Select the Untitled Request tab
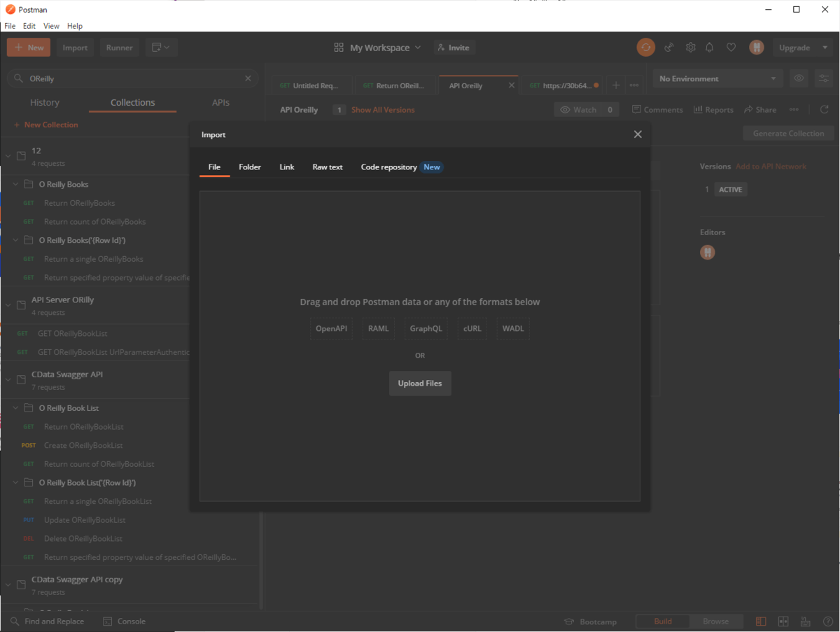This screenshot has height=632, width=840. (312, 85)
